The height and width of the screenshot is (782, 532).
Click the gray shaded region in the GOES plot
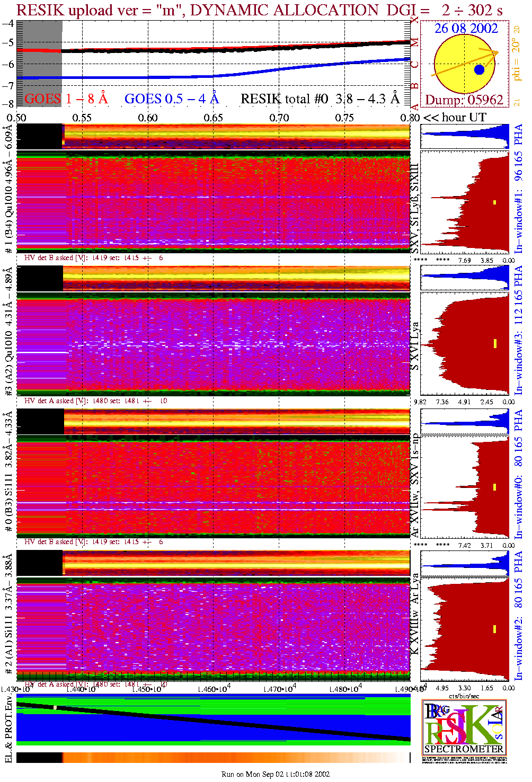click(40, 64)
